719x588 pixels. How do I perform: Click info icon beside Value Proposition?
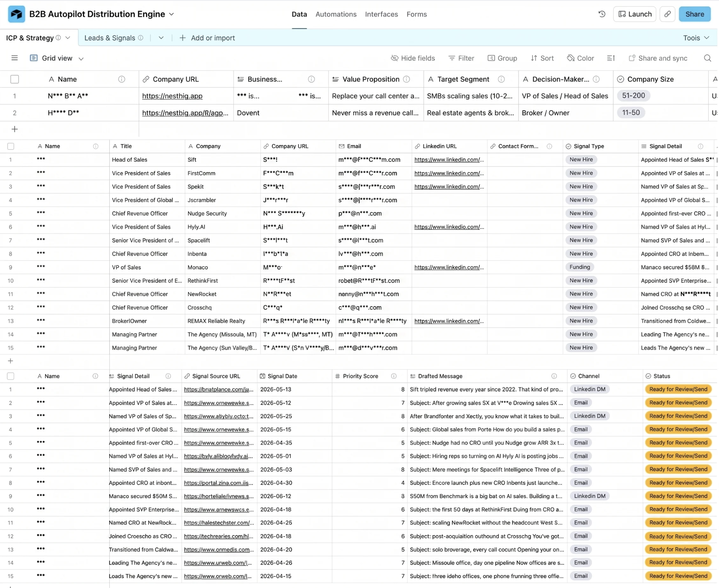pyautogui.click(x=406, y=79)
